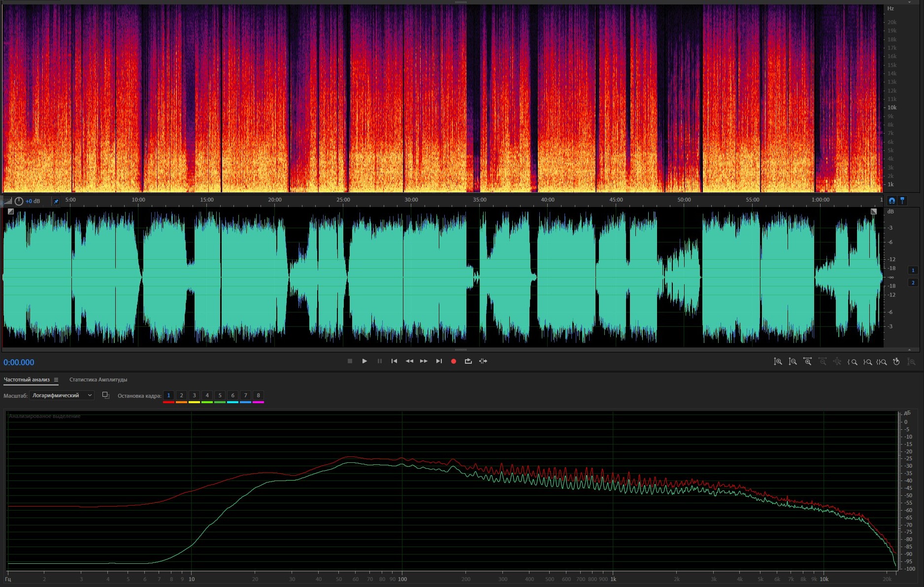Viewport: 924px width, 587px height.
Task: Open the Масштаб Логарифмический dropdown
Action: point(62,395)
